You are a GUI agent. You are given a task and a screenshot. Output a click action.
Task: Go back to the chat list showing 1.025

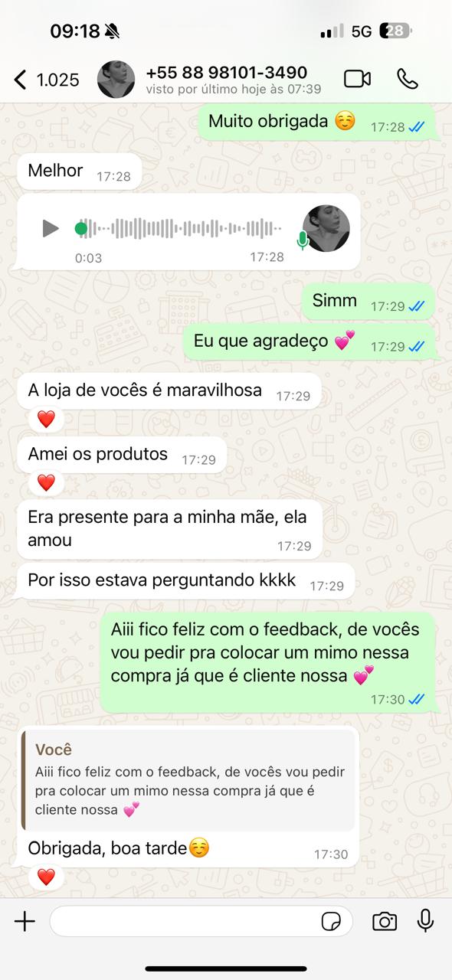click(x=47, y=79)
